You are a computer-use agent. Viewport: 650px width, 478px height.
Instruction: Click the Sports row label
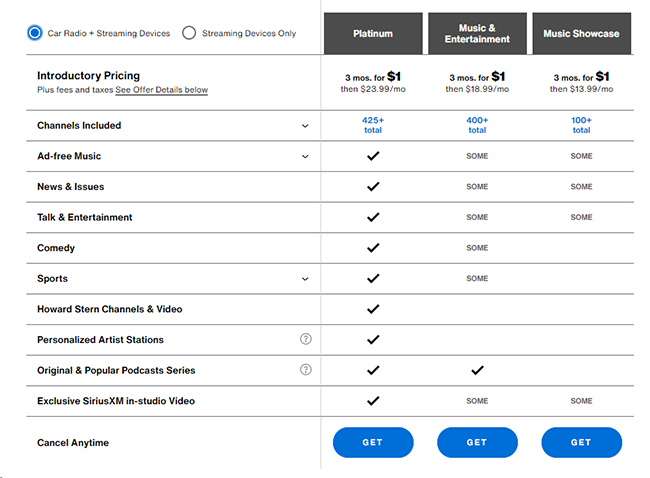pyautogui.click(x=52, y=279)
